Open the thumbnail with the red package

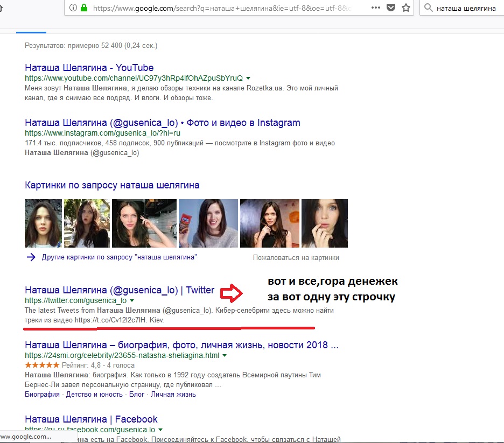click(x=208, y=223)
